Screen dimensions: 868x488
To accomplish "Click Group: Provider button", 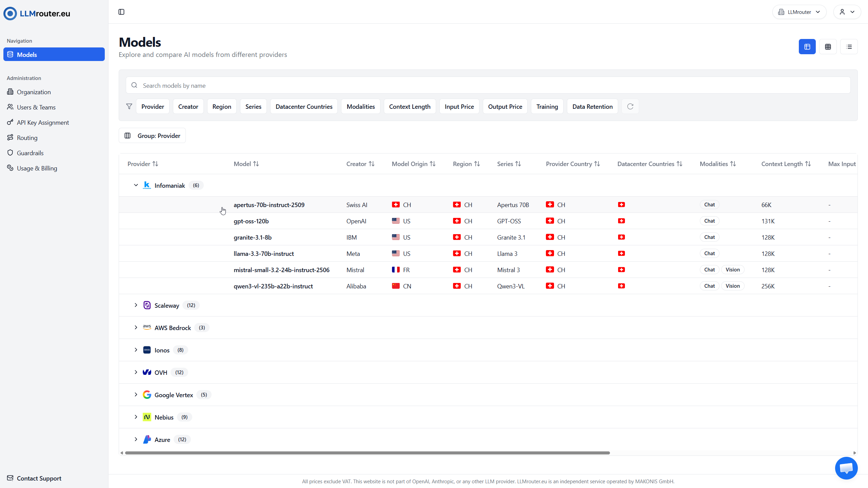I will (x=152, y=136).
